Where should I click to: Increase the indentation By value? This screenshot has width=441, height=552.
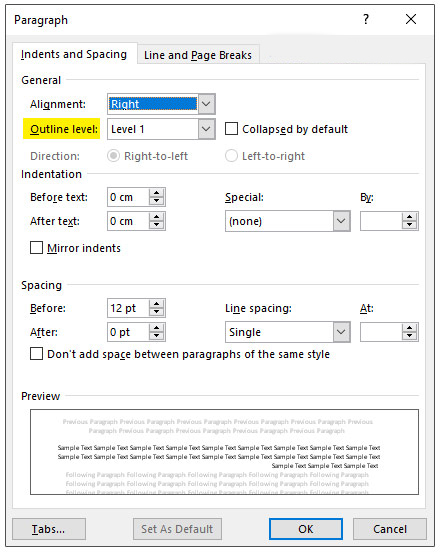coord(409,217)
